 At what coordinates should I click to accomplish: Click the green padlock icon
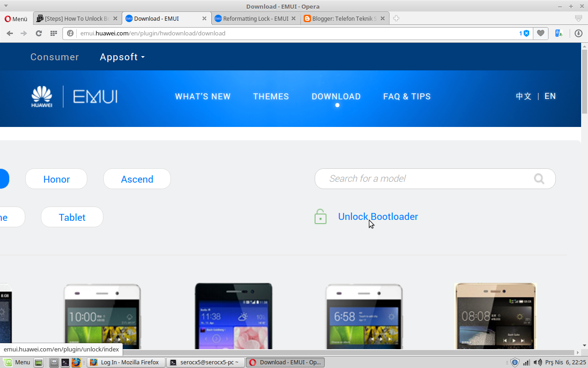click(x=321, y=216)
